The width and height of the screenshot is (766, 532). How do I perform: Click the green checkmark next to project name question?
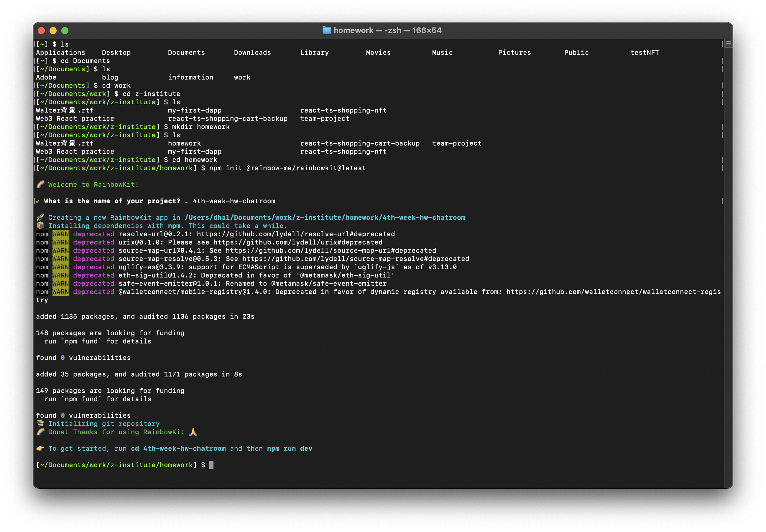point(38,201)
